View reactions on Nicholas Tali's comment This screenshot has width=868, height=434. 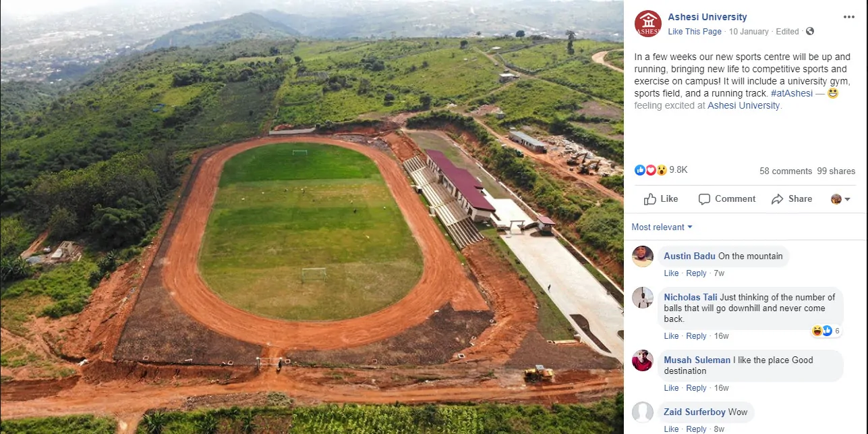(x=826, y=331)
